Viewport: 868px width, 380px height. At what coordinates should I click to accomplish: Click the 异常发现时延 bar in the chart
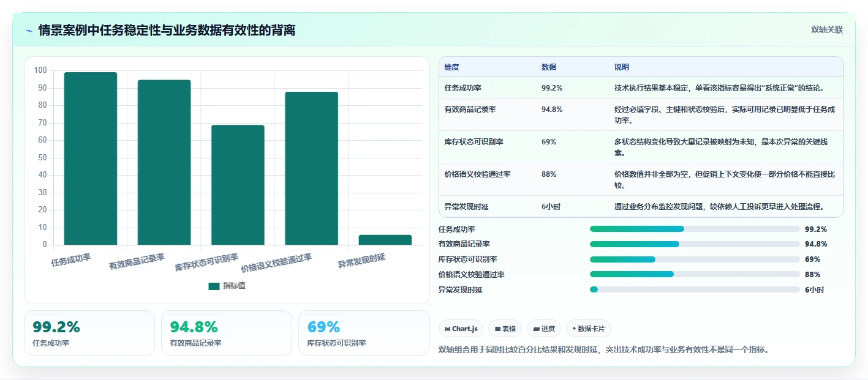385,240
